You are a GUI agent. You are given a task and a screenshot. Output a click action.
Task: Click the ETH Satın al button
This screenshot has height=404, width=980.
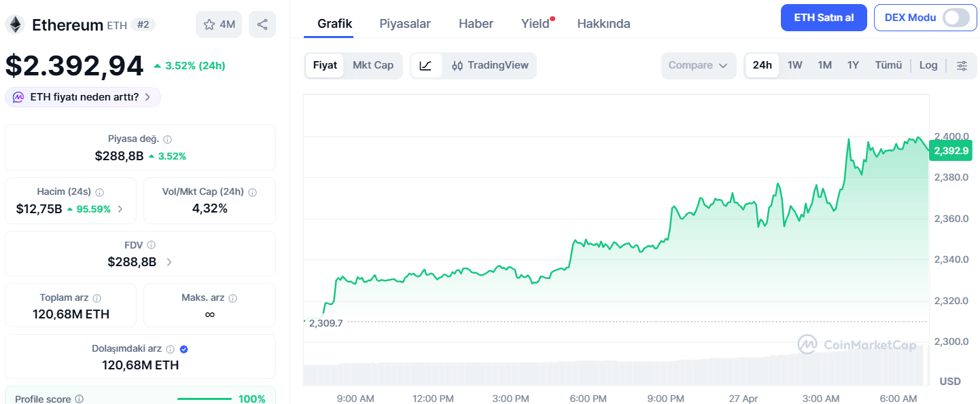(824, 18)
